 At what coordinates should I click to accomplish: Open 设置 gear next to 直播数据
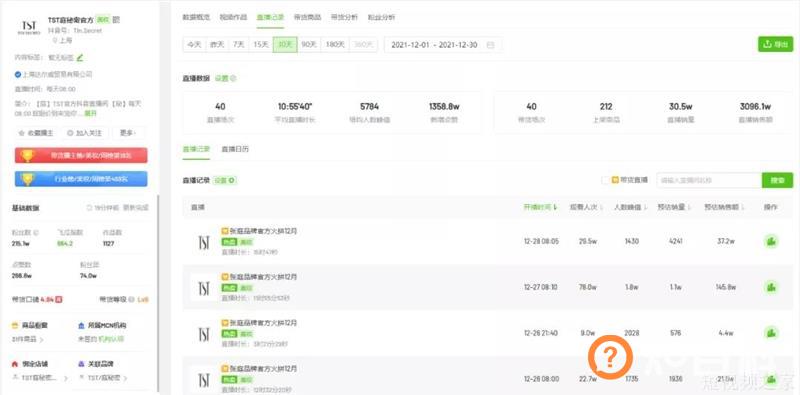click(226, 79)
